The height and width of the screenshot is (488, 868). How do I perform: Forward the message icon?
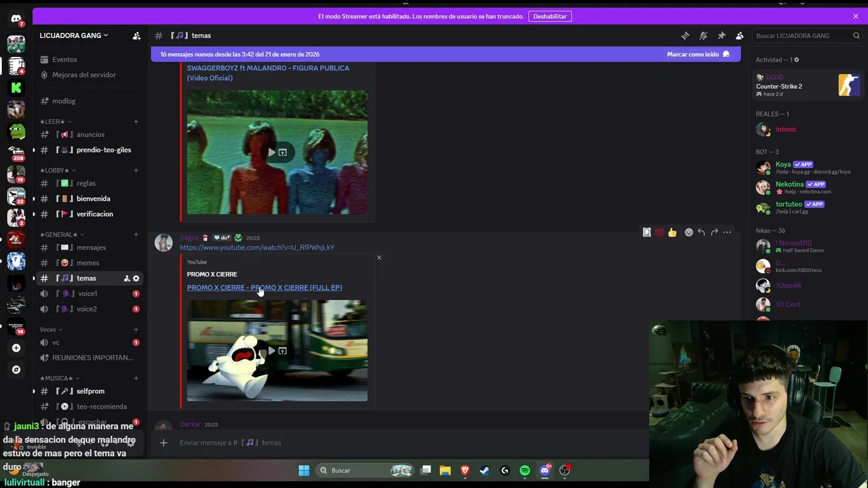714,232
